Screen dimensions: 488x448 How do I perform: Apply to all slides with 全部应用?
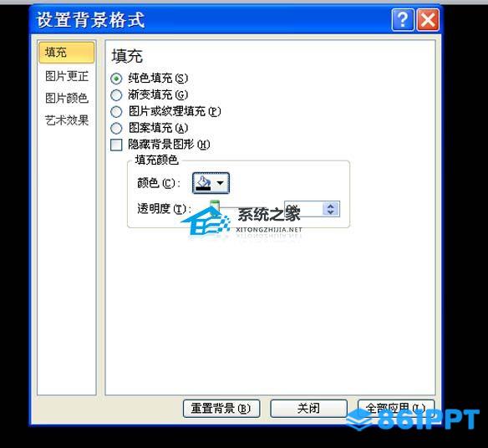tap(395, 408)
